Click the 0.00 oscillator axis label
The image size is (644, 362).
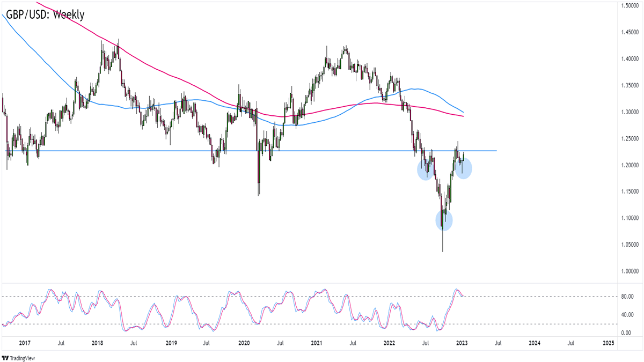[x=627, y=333]
